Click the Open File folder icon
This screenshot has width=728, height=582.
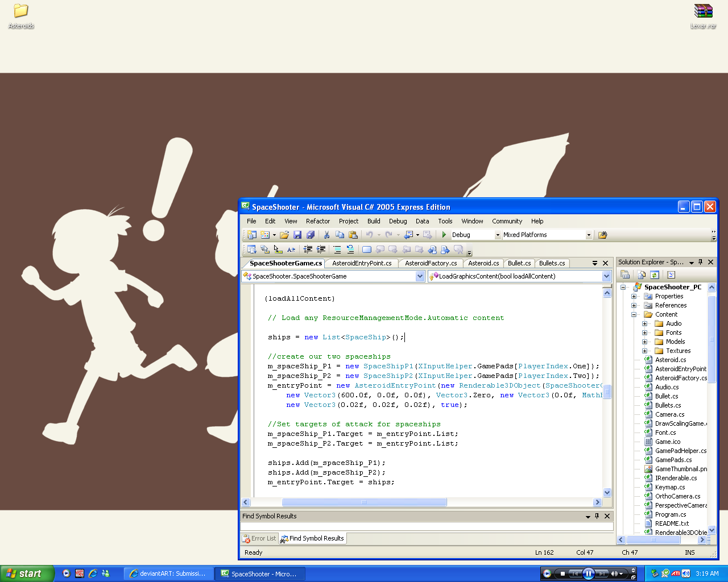pos(284,235)
